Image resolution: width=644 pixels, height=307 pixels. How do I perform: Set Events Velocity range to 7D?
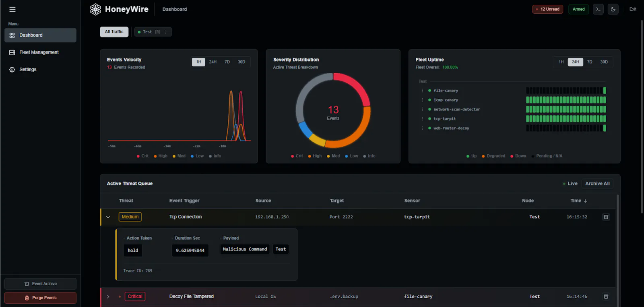(x=227, y=62)
